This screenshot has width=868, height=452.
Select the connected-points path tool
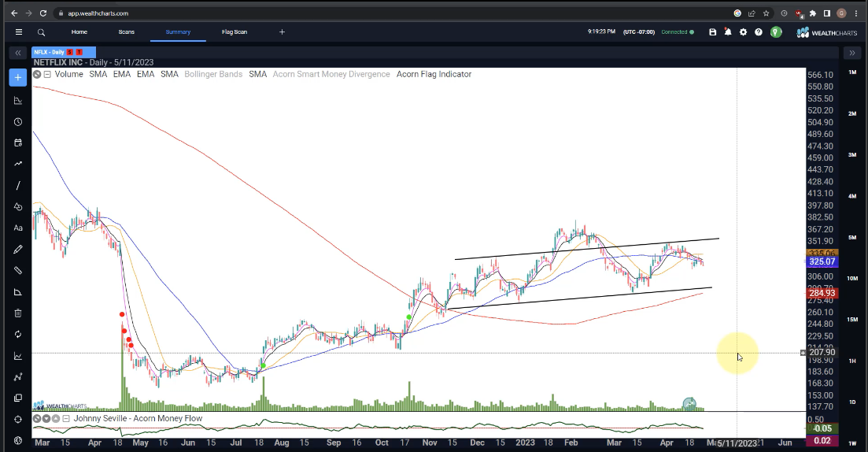[18, 376]
